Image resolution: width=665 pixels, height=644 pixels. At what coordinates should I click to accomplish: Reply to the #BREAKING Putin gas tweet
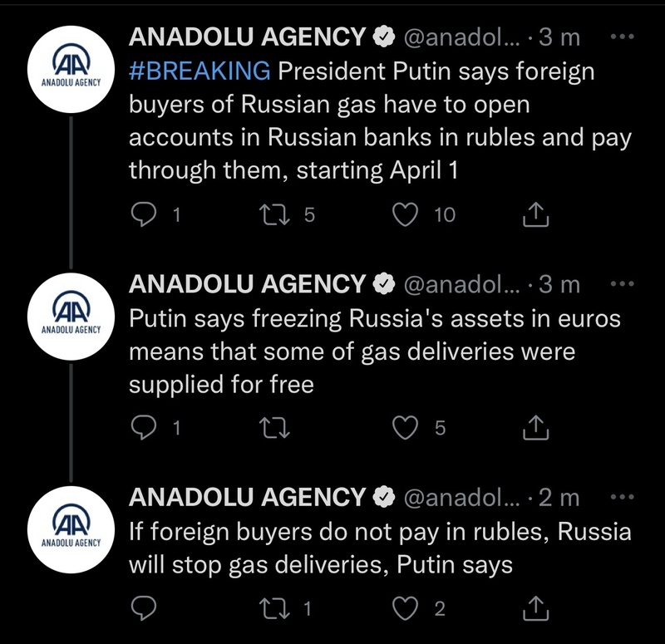[x=145, y=215]
